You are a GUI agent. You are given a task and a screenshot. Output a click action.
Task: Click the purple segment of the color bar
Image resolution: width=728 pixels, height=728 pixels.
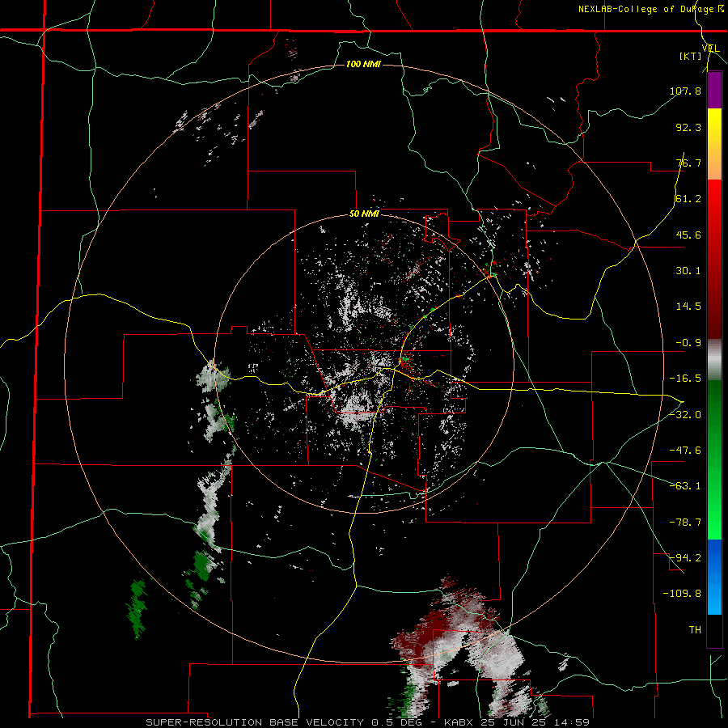714,90
